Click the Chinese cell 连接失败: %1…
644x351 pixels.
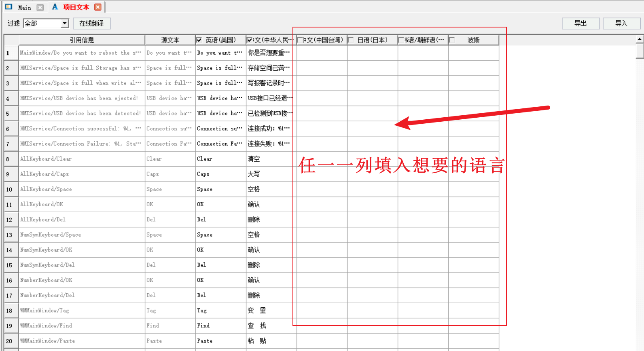tap(271, 144)
